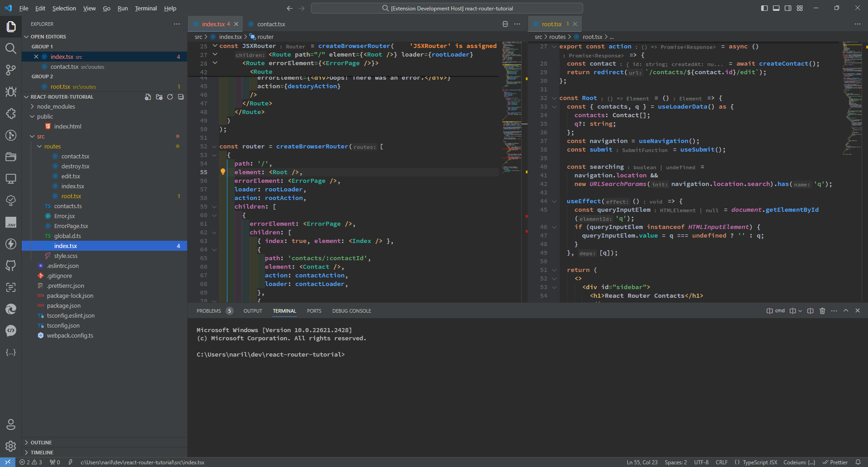Toggle the bottom panel layout button

coord(776,8)
